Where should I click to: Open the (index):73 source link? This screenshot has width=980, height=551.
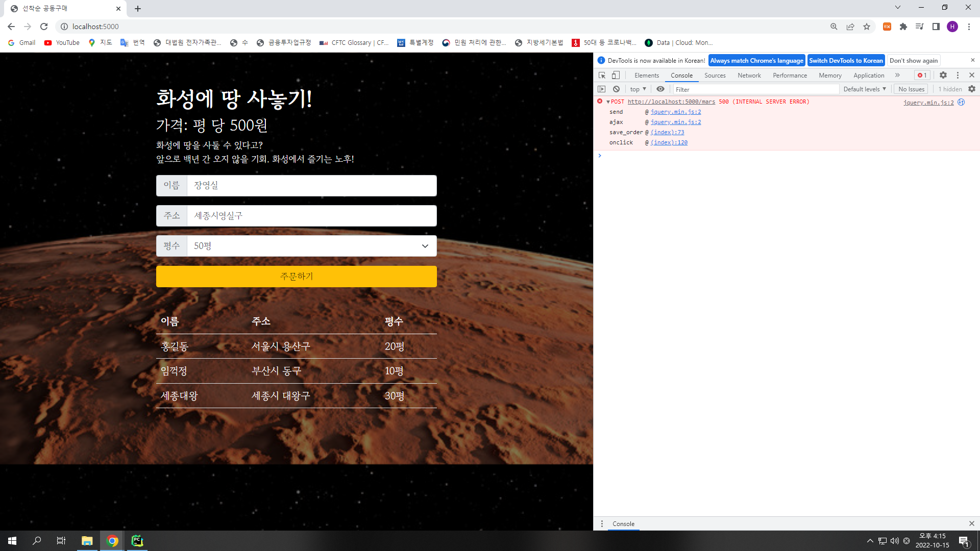click(x=667, y=132)
